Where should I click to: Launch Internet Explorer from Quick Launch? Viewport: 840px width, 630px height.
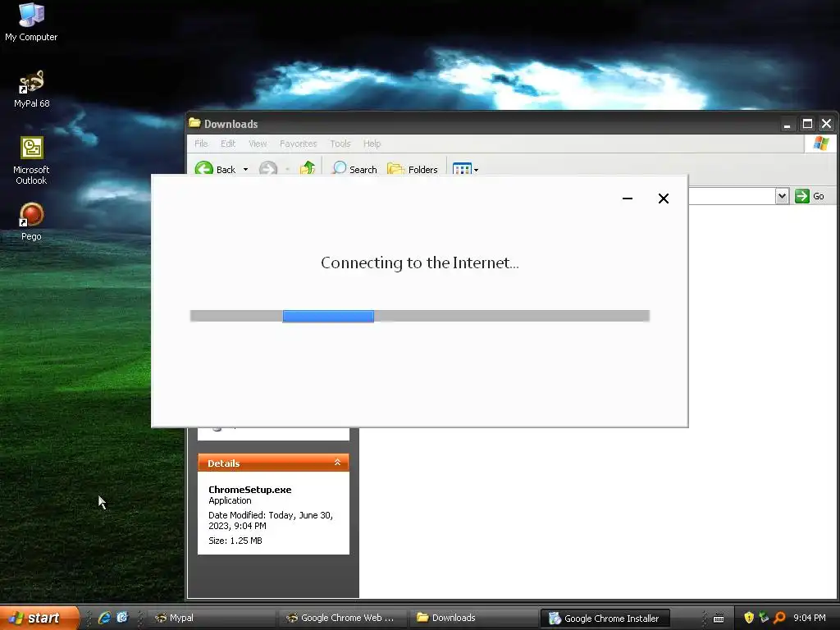(104, 618)
